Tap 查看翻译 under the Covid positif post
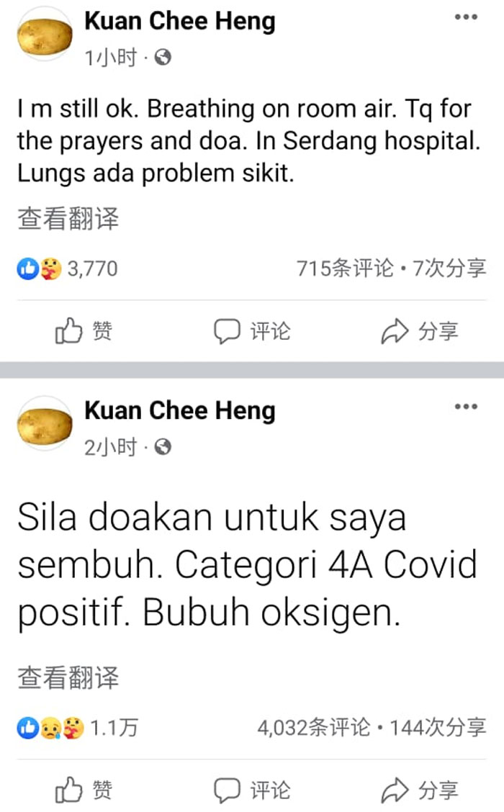This screenshot has width=504, height=812. coord(68,678)
